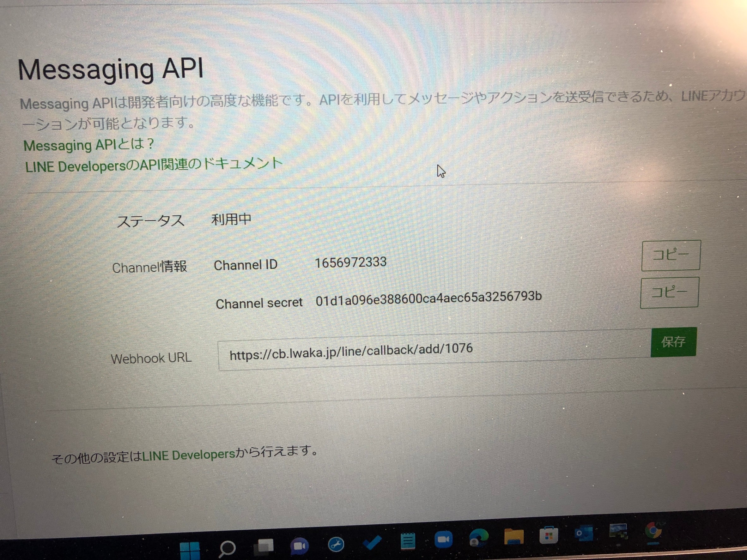The height and width of the screenshot is (560, 747).
Task: Switch to Google Chrome on taskbar
Action: 653,530
